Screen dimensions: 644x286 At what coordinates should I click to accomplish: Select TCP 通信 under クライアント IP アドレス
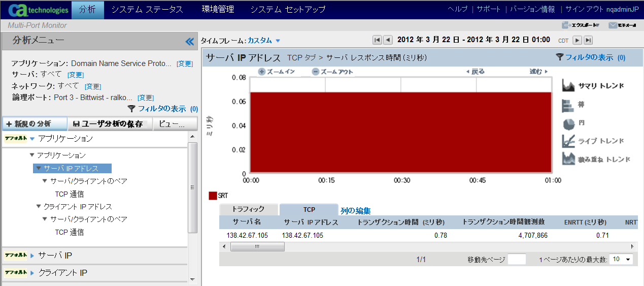[70, 232]
